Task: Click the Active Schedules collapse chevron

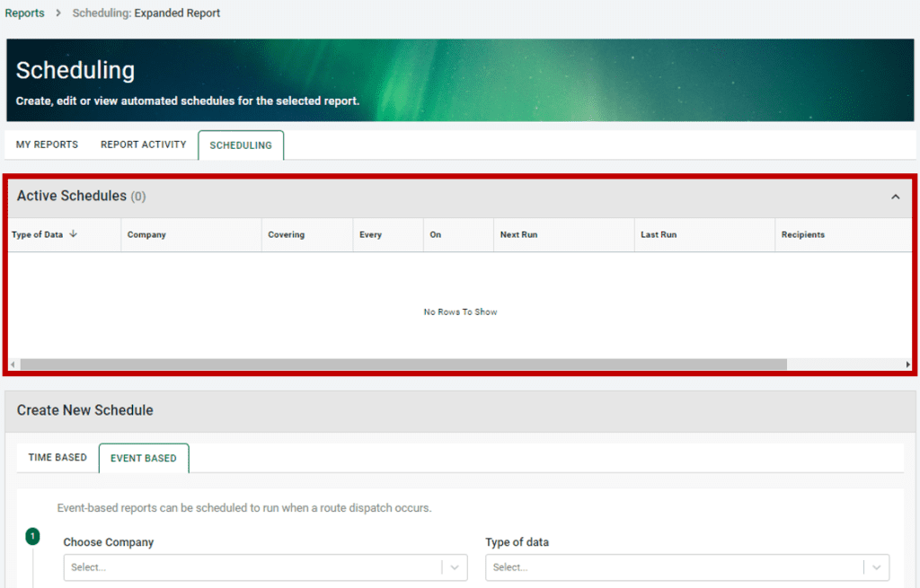Action: point(895,197)
